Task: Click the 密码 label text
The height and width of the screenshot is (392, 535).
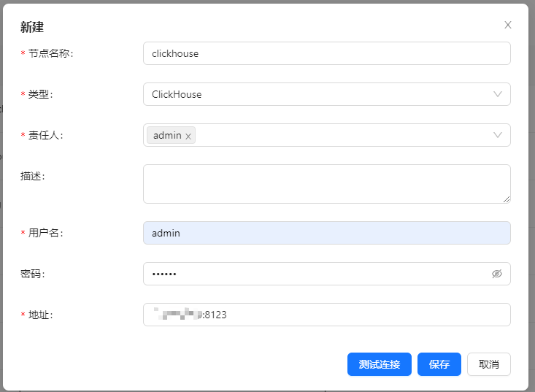Action: pos(33,274)
